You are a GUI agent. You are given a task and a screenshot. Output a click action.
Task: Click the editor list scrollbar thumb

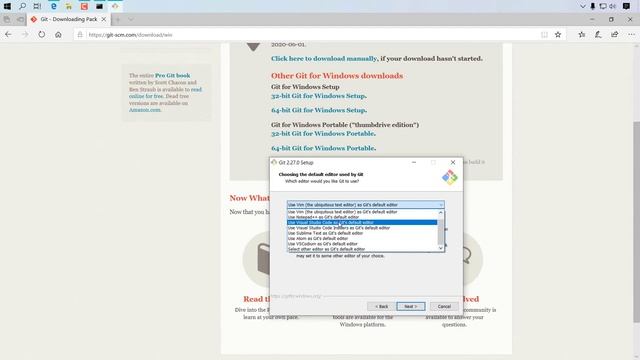tap(440, 231)
